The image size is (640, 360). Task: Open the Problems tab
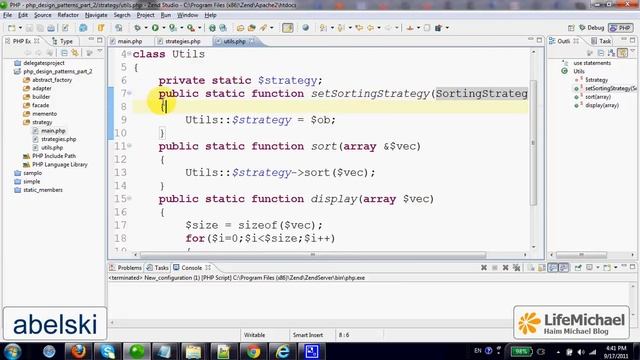pos(126,268)
